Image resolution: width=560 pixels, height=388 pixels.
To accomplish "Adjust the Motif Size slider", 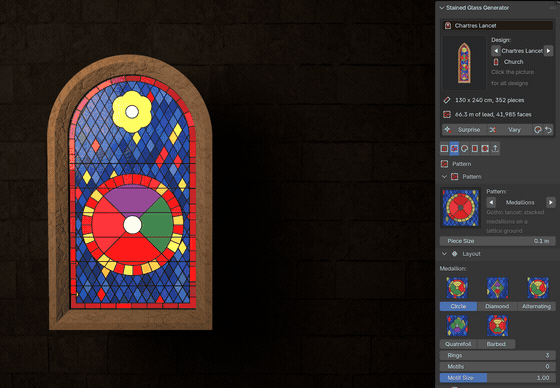I will pyautogui.click(x=498, y=378).
